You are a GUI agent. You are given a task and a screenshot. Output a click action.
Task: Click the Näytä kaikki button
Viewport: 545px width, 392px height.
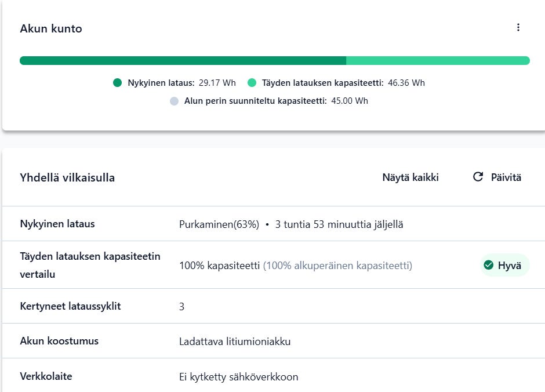pyautogui.click(x=410, y=177)
